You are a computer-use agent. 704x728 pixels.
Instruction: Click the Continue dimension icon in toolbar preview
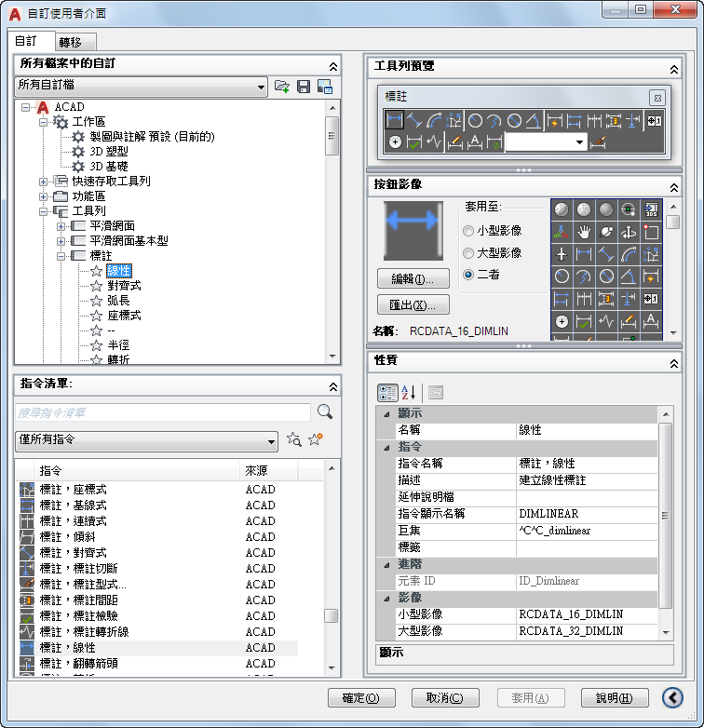tap(594, 120)
